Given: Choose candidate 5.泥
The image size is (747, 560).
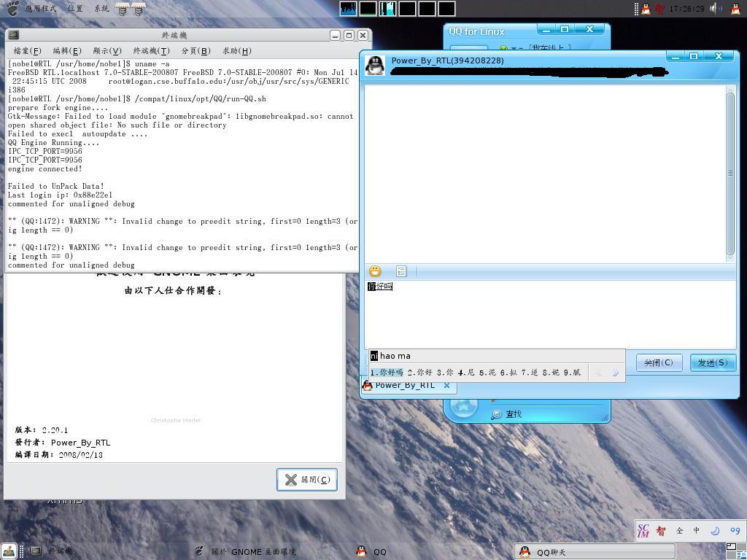Looking at the screenshot, I should (x=487, y=373).
